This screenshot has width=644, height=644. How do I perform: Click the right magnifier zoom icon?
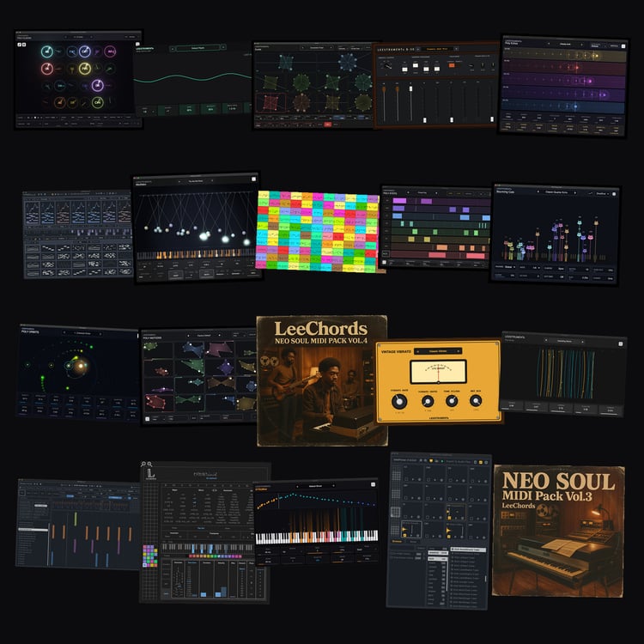coord(149,464)
